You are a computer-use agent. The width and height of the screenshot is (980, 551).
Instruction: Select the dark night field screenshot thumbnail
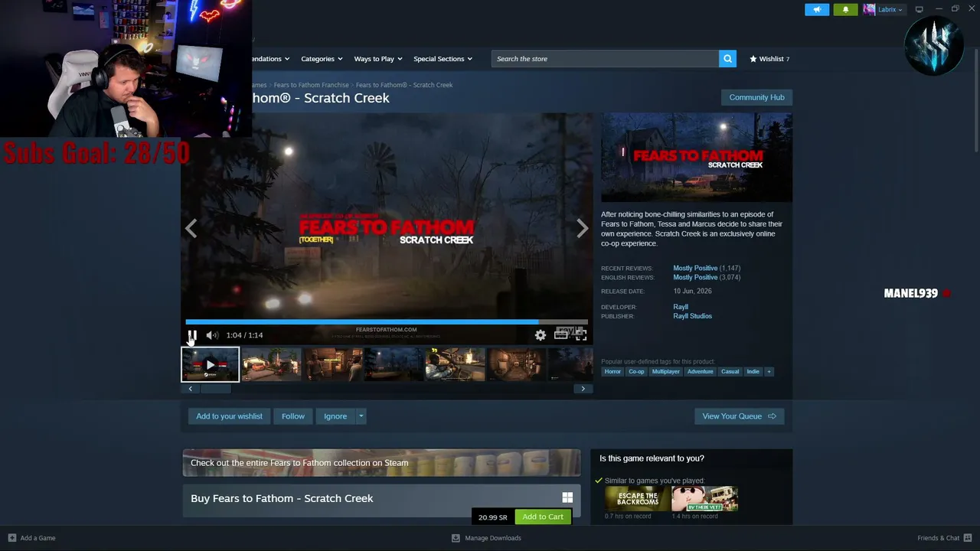(394, 364)
